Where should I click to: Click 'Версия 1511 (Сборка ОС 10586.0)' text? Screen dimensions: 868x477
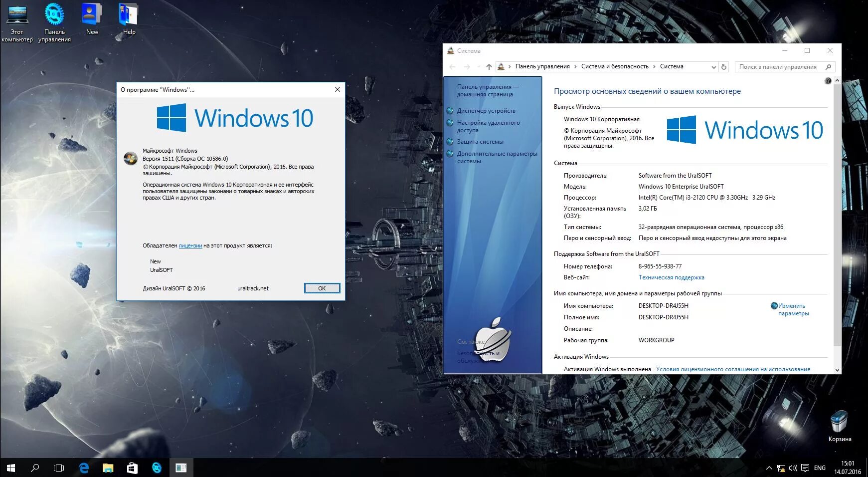tap(185, 159)
